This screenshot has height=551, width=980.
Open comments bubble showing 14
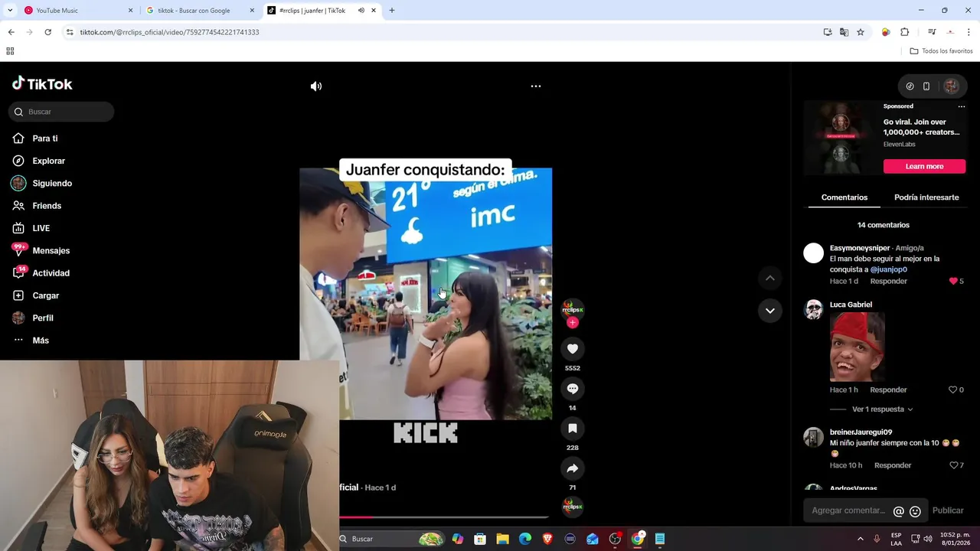pos(572,389)
